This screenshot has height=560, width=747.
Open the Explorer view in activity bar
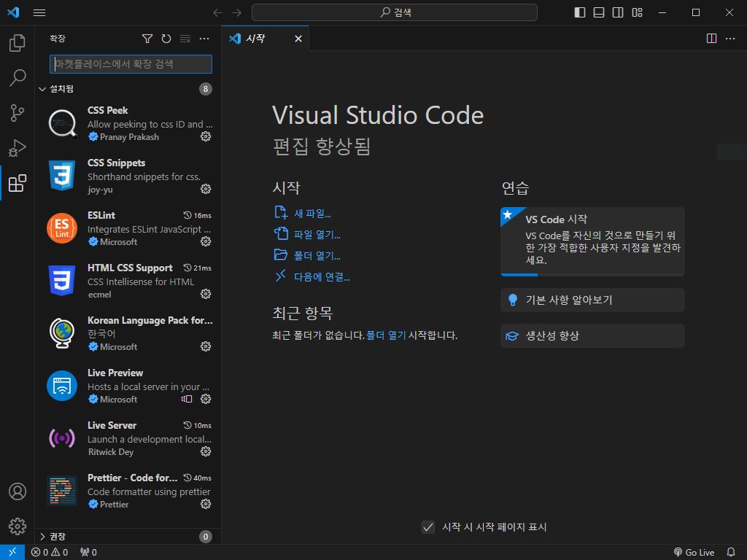click(18, 43)
